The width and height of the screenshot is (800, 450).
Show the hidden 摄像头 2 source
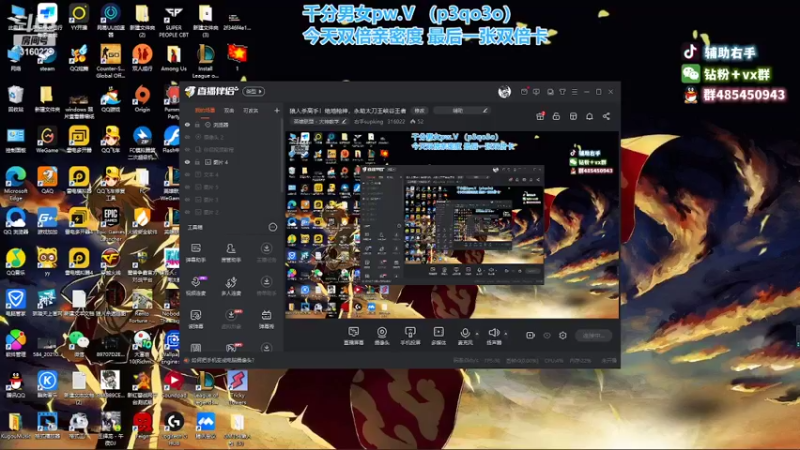coord(187,137)
